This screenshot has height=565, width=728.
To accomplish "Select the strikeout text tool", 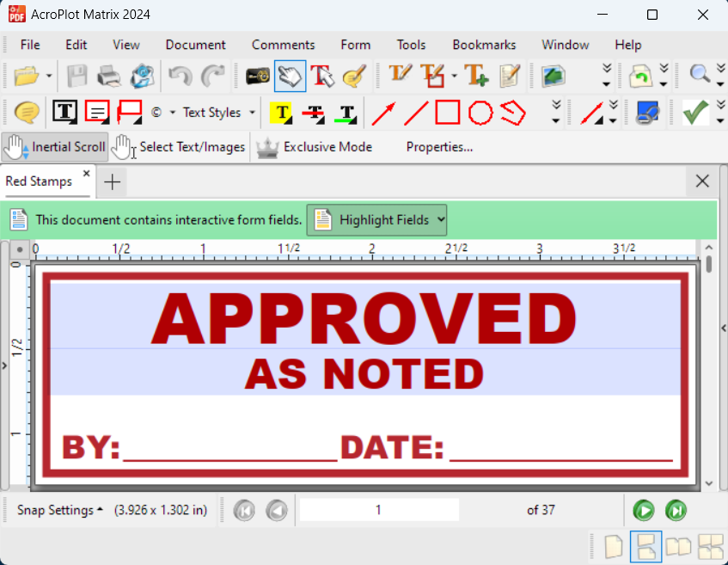I will pyautogui.click(x=313, y=113).
